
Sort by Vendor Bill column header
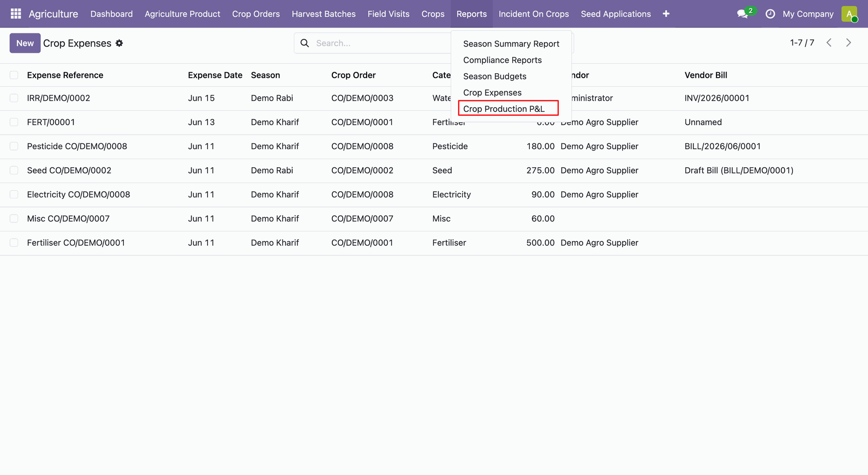[706, 75]
